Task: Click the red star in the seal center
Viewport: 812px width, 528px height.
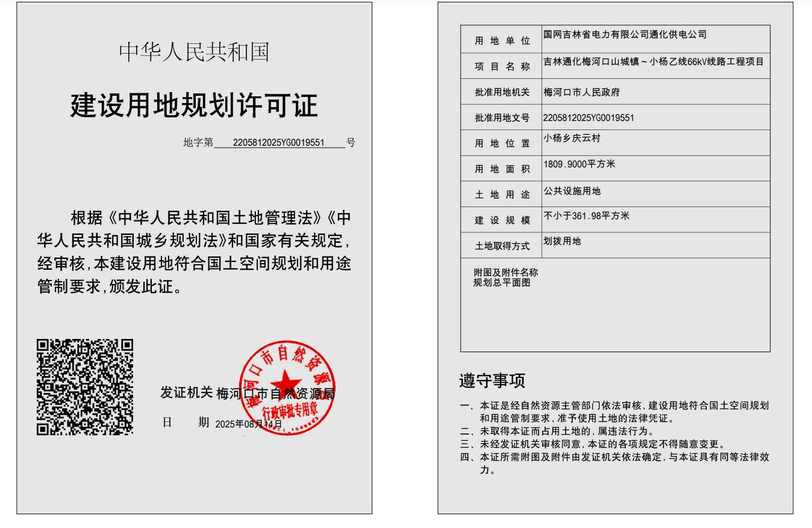Action: [x=286, y=382]
